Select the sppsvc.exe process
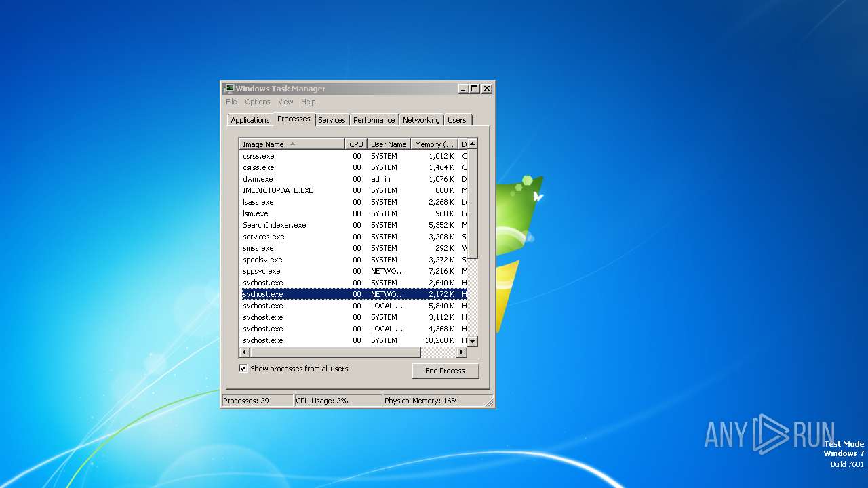This screenshot has width=868, height=488. tap(354, 271)
